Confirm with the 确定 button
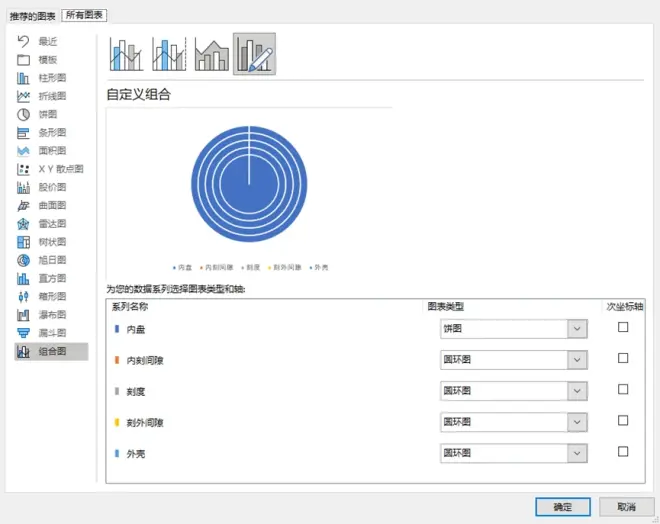Viewport: 660px width, 524px height. (x=563, y=507)
